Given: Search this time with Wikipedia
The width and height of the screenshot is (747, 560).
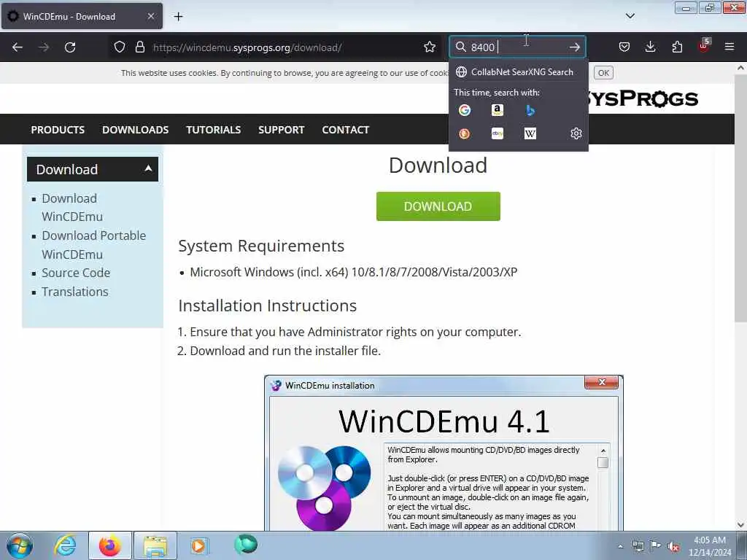Looking at the screenshot, I should 530,134.
